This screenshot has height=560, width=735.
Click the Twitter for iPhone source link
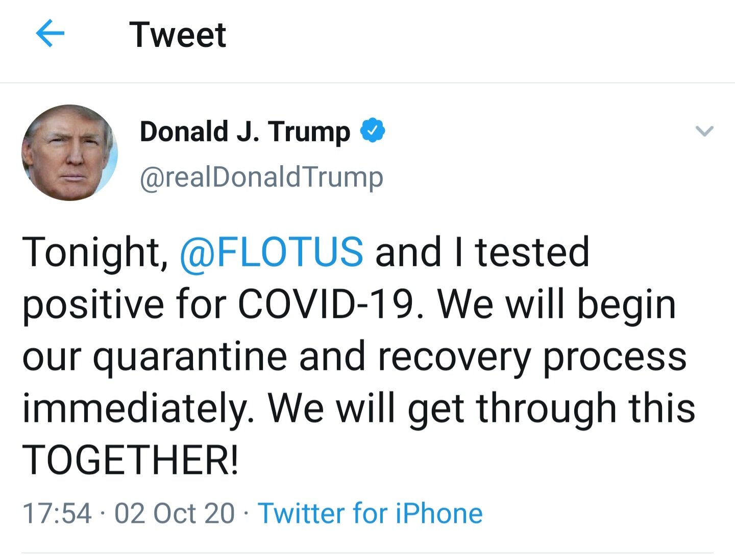[370, 513]
